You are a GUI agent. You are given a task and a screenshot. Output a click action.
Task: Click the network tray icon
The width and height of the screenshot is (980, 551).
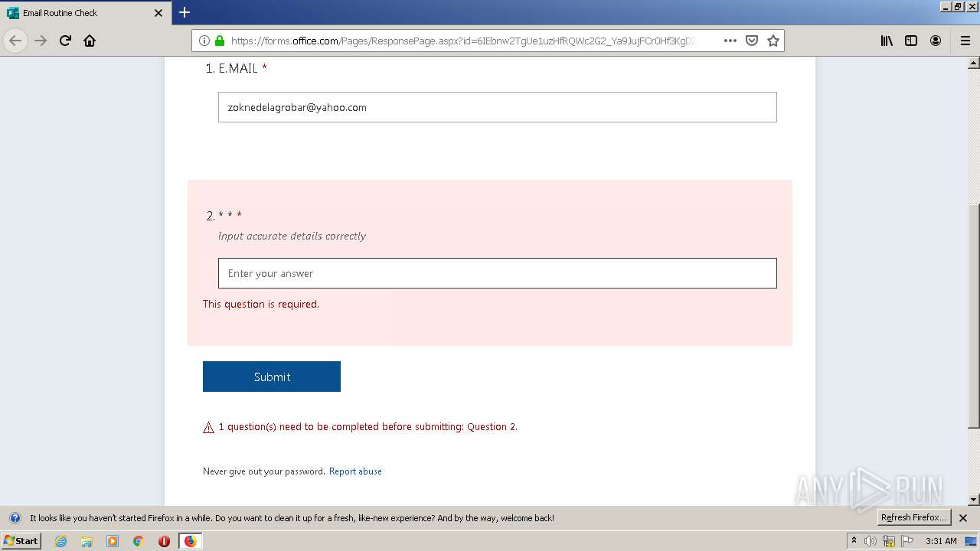pyautogui.click(x=889, y=541)
